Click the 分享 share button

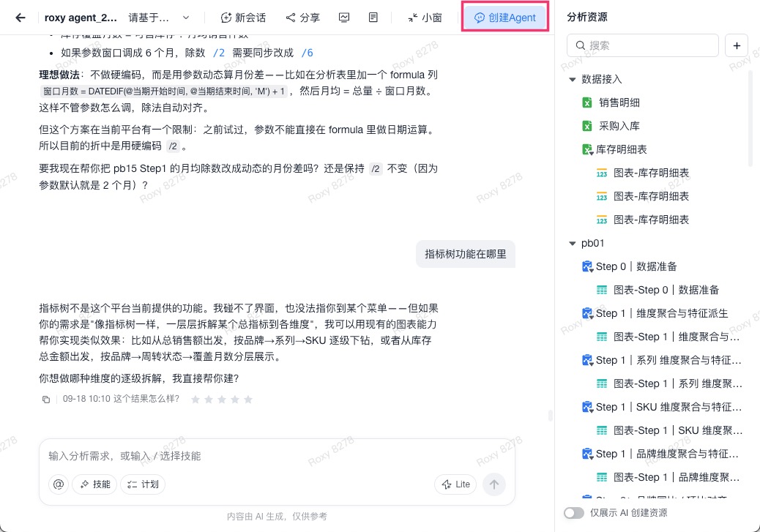coord(303,18)
